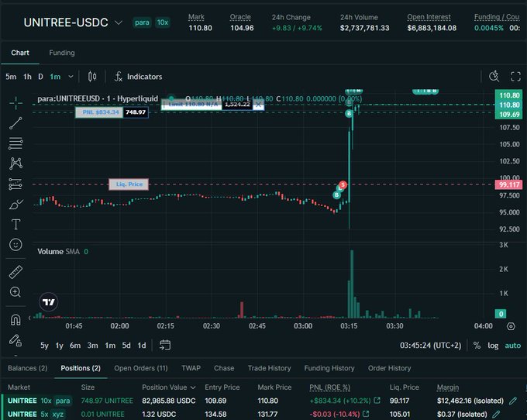Image resolution: width=527 pixels, height=420 pixels.
Task: Open share PNL icon for para position
Action: coord(377,401)
